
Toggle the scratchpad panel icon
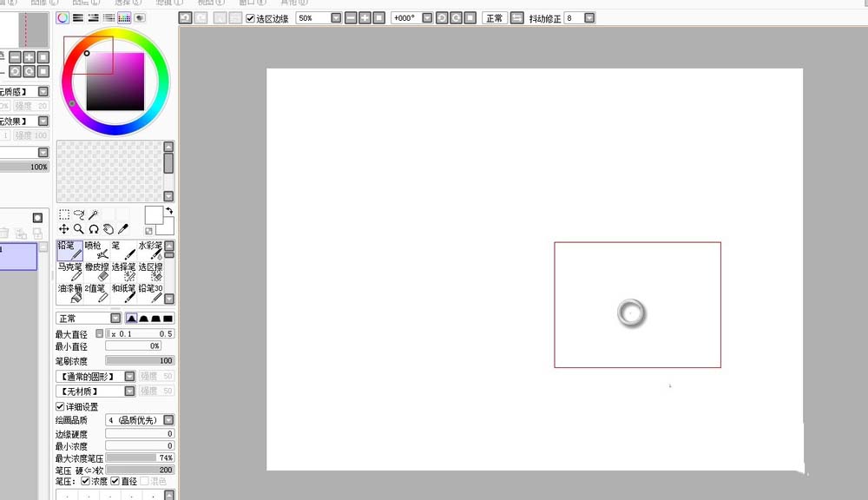[x=140, y=17]
